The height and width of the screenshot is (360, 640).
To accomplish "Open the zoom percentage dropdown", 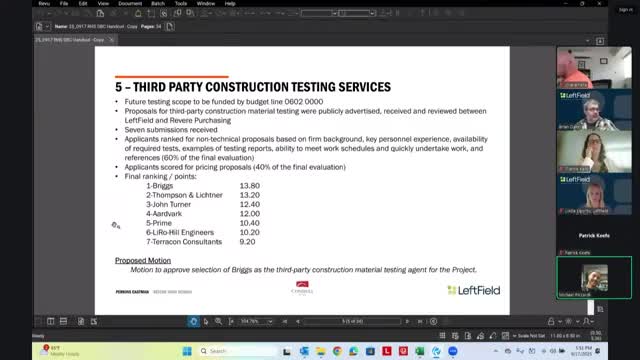I will (270, 322).
